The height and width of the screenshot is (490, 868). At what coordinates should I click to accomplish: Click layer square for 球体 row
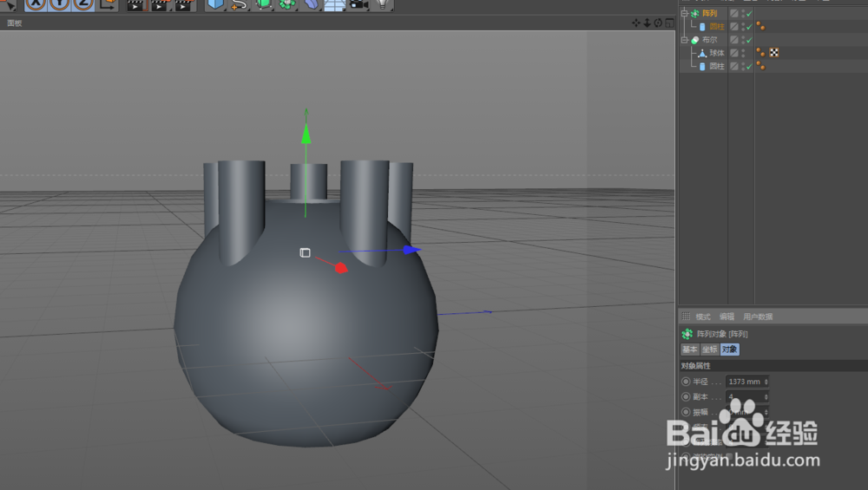click(x=734, y=53)
